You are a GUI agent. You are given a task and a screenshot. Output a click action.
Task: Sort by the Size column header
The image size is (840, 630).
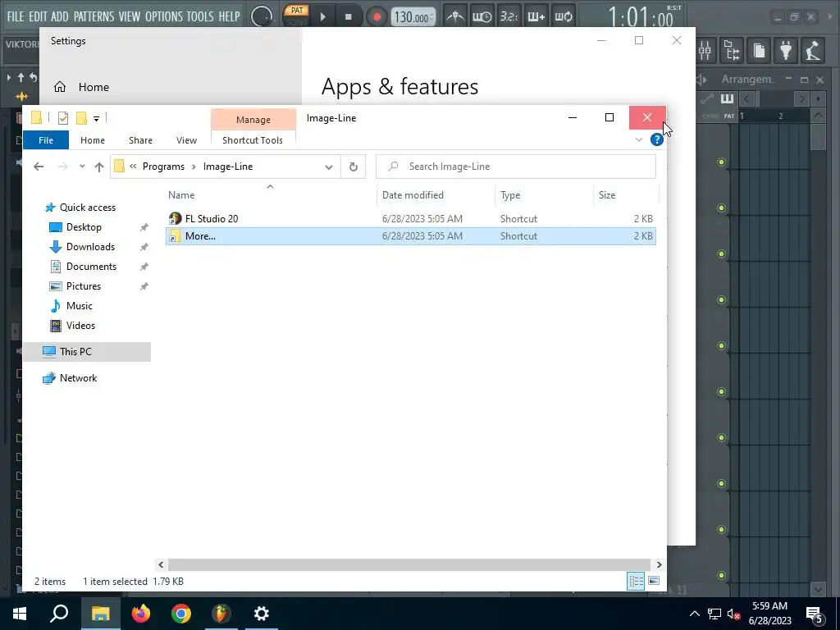[626, 195]
